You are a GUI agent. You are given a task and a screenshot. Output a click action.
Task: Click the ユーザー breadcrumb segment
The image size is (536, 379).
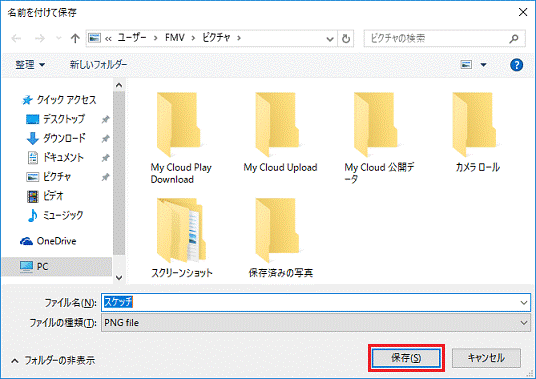pyautogui.click(x=132, y=38)
